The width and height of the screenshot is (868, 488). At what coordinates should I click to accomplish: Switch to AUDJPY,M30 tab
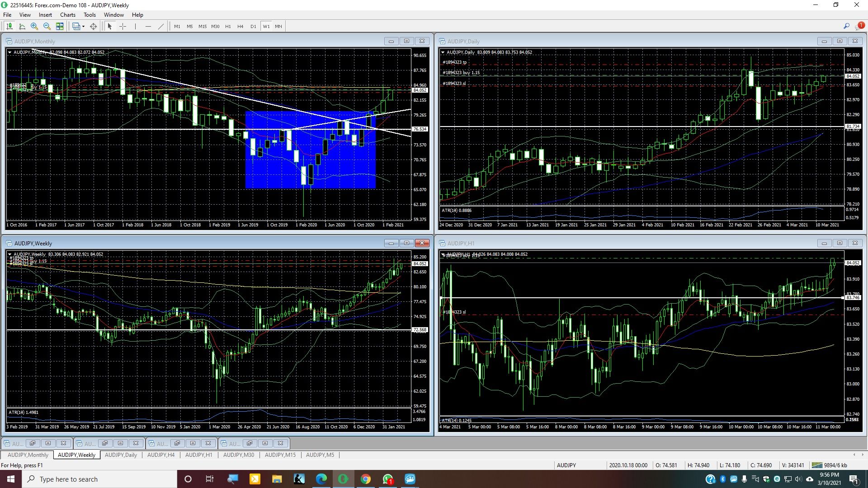coord(239,455)
